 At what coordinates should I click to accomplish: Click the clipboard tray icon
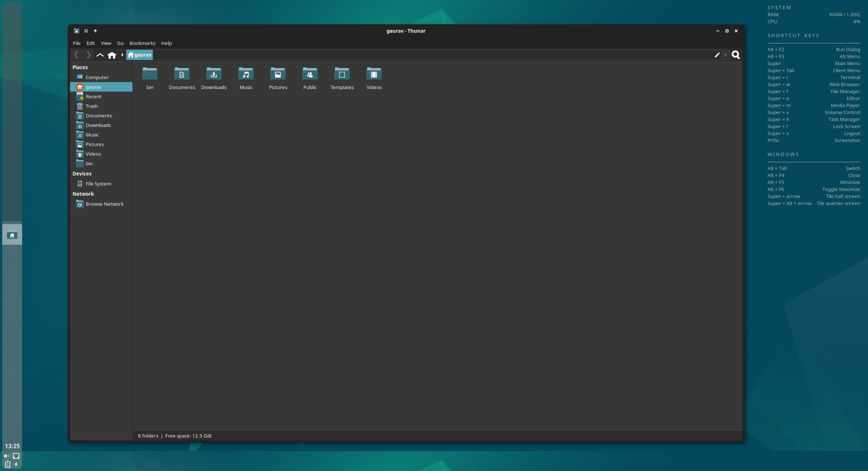[7, 464]
